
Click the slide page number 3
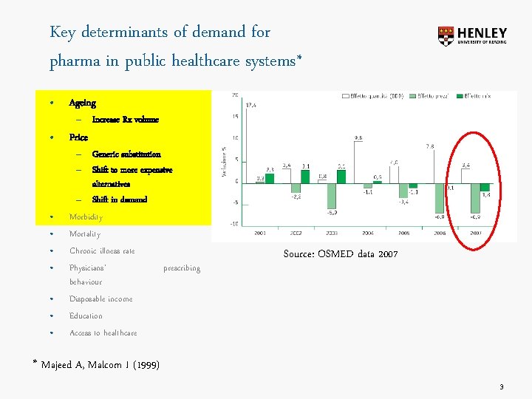[x=502, y=386]
